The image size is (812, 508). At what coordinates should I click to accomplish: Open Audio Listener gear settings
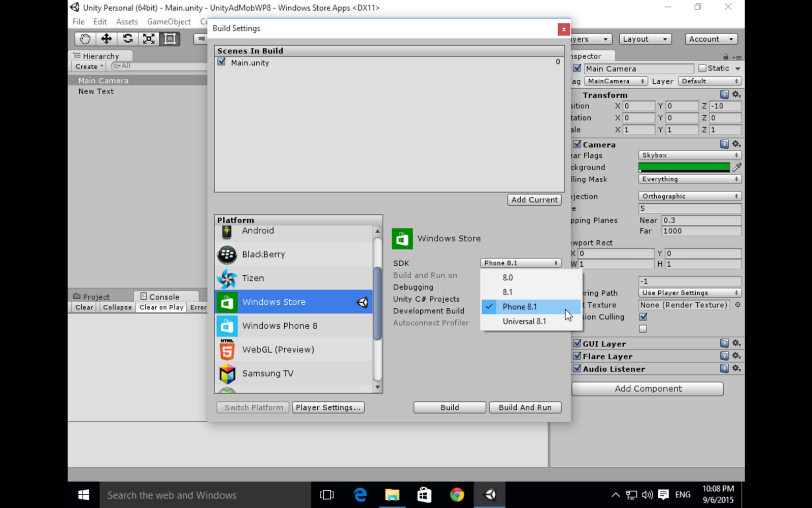click(736, 369)
